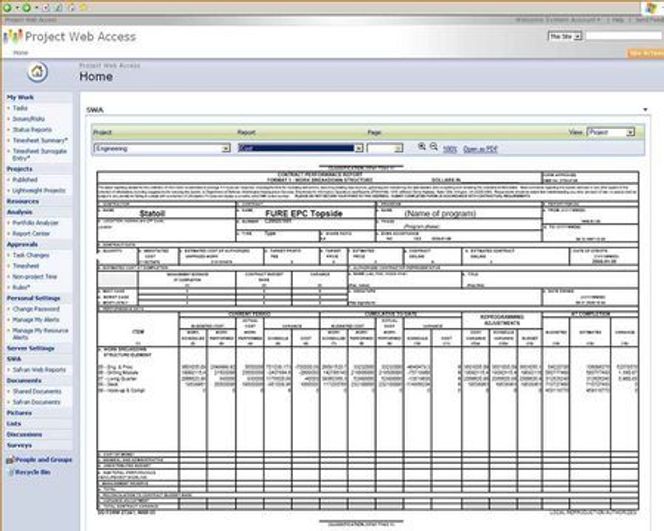Open the Approvals section heading
Viewport: 664px width, 531px height.
point(22,244)
